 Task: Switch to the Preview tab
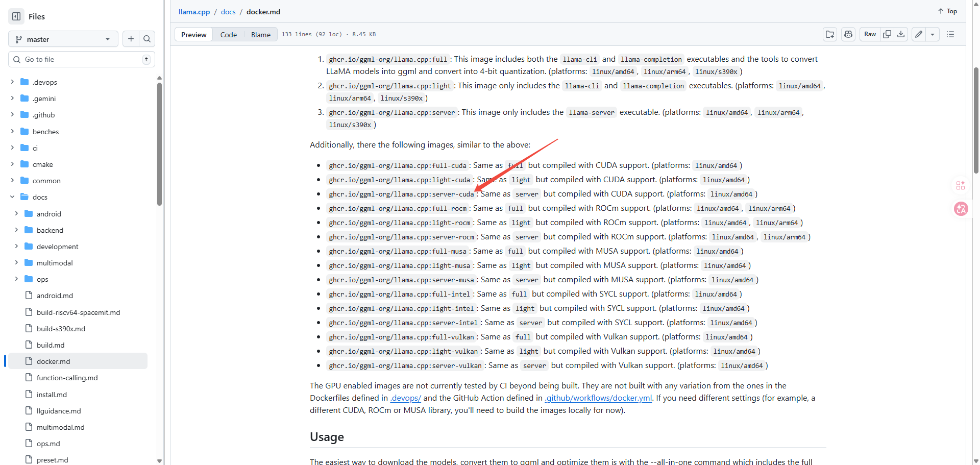193,35
